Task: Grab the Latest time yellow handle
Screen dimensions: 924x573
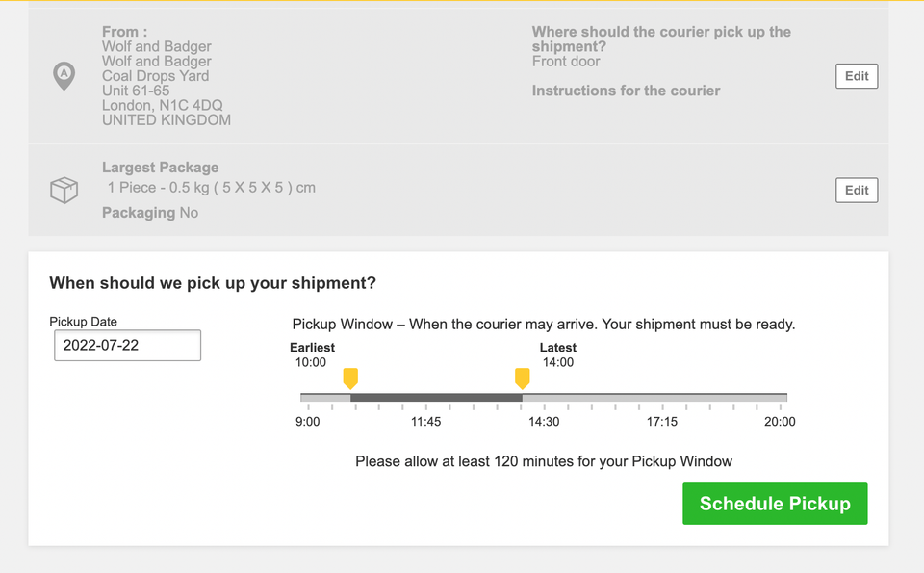Action: pyautogui.click(x=522, y=378)
